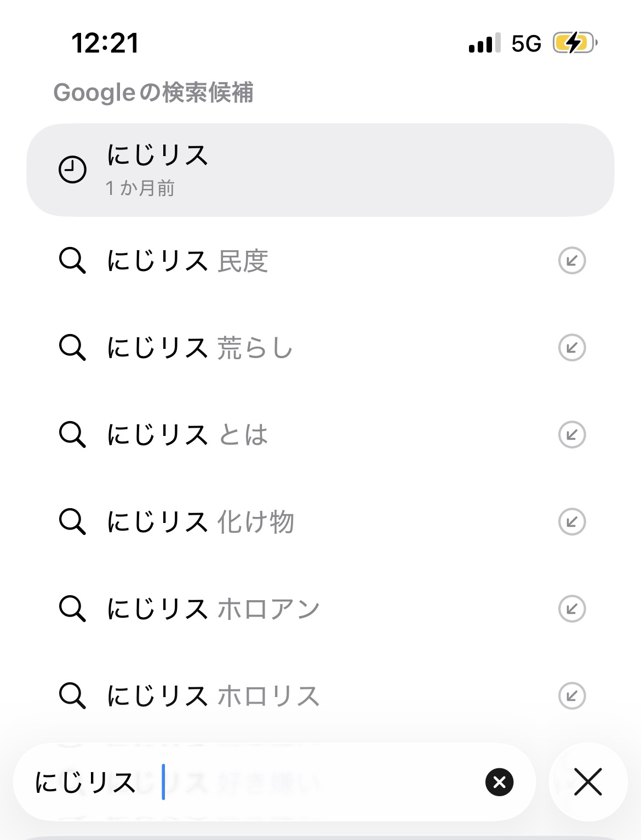Fill query with にじリス ホロリス arrow icon
Viewport: 641px width, 840px height.
(572, 695)
